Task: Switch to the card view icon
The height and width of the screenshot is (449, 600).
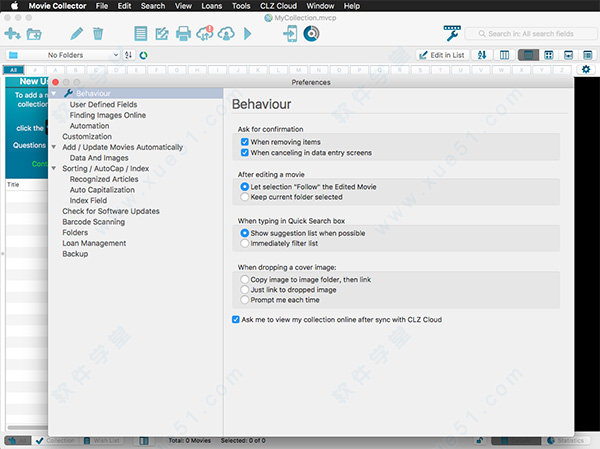Action: [569, 55]
